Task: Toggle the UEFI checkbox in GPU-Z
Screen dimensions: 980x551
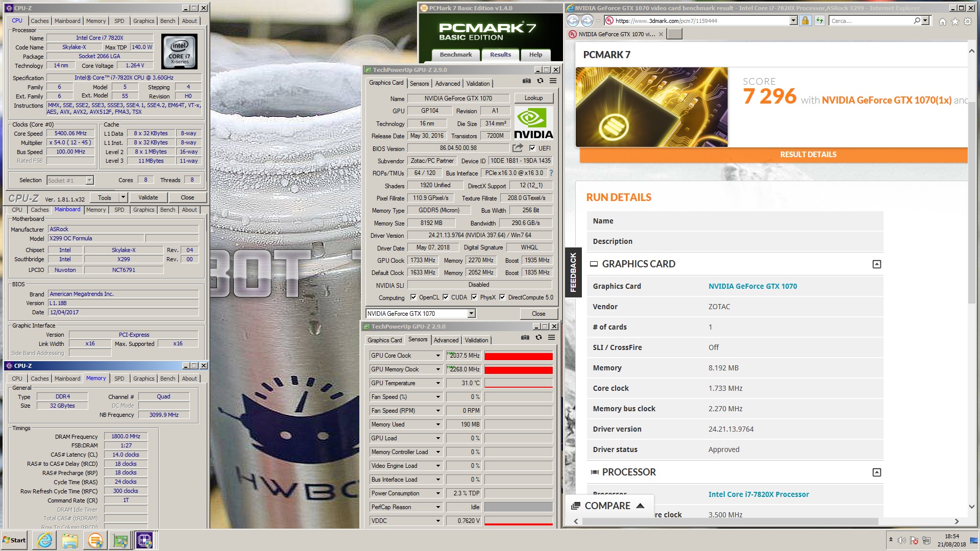Action: tap(532, 148)
